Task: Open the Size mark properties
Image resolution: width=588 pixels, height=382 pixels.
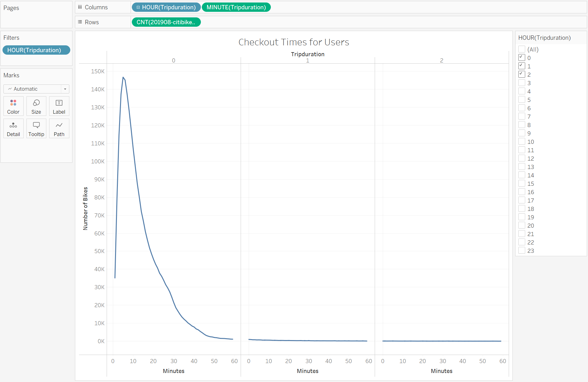Action: click(36, 106)
